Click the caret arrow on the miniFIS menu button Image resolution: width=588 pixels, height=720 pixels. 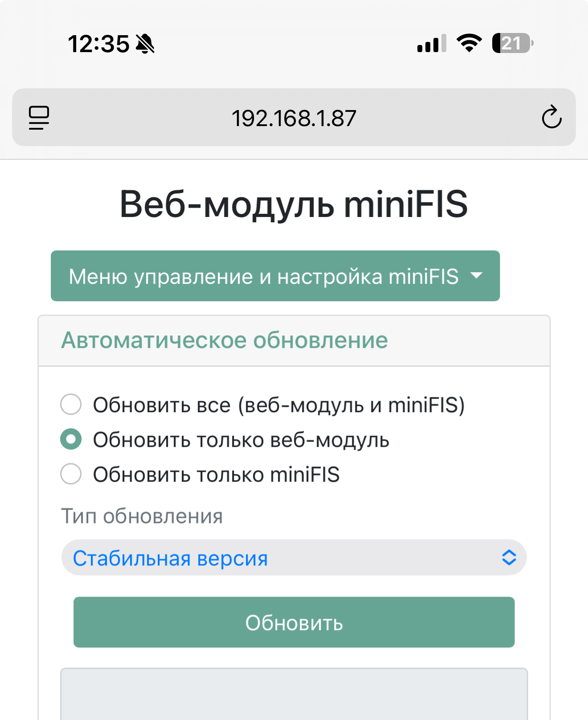click(x=477, y=276)
